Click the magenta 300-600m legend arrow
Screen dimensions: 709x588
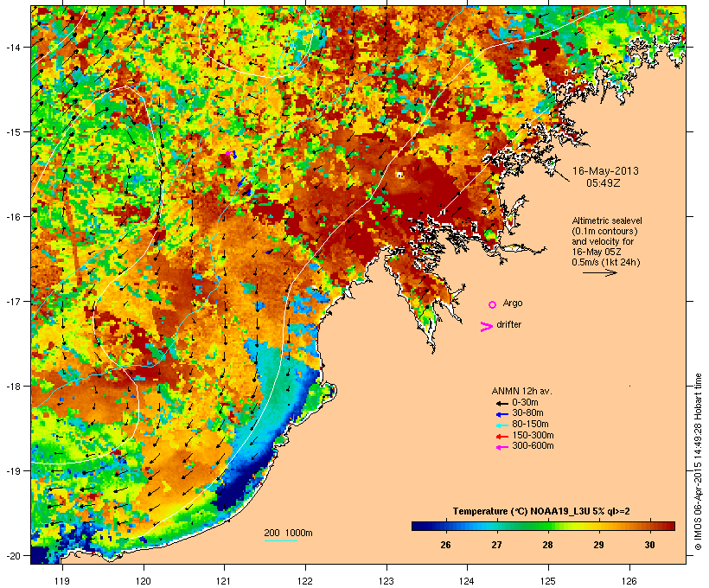coord(501,447)
